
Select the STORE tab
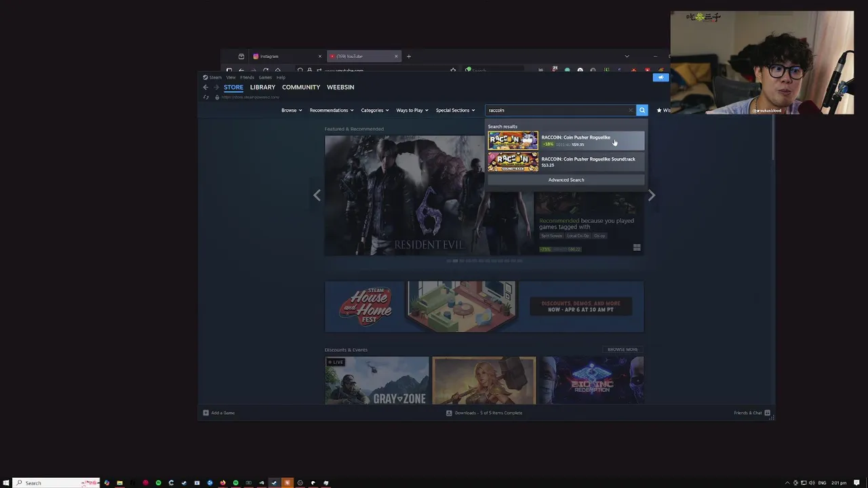(x=233, y=87)
